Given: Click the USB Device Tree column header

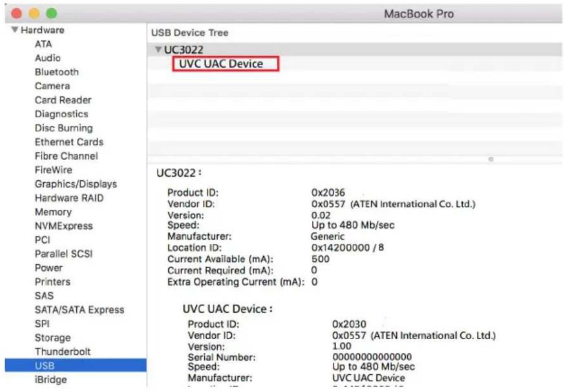Looking at the screenshot, I should pos(189,33).
